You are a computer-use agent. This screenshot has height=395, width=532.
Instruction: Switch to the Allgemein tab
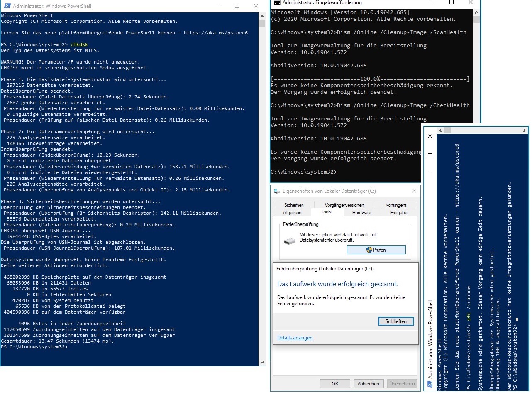pos(292,212)
